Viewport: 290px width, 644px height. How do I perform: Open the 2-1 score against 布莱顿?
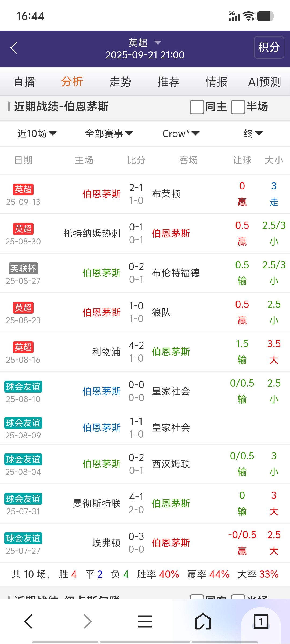tap(136, 188)
